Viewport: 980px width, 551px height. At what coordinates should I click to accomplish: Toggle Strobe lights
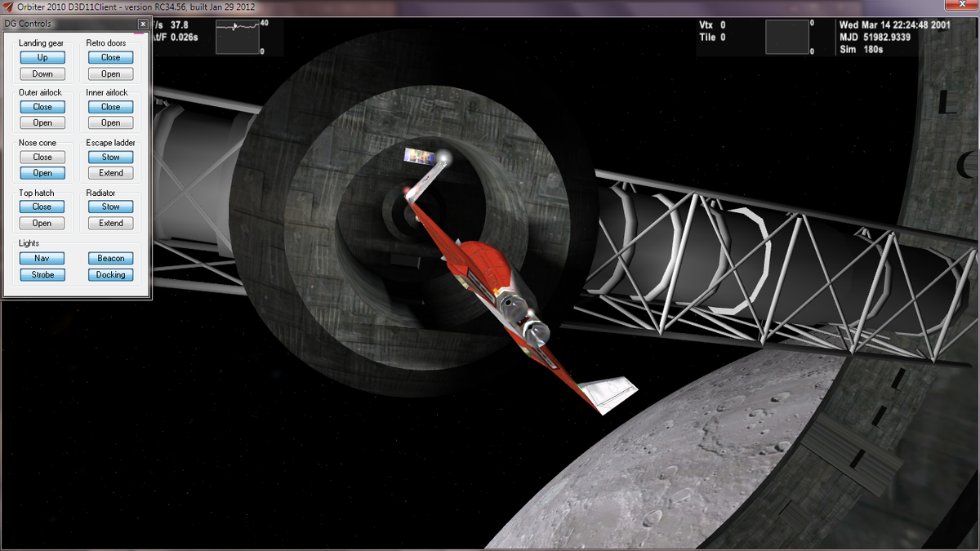point(42,274)
